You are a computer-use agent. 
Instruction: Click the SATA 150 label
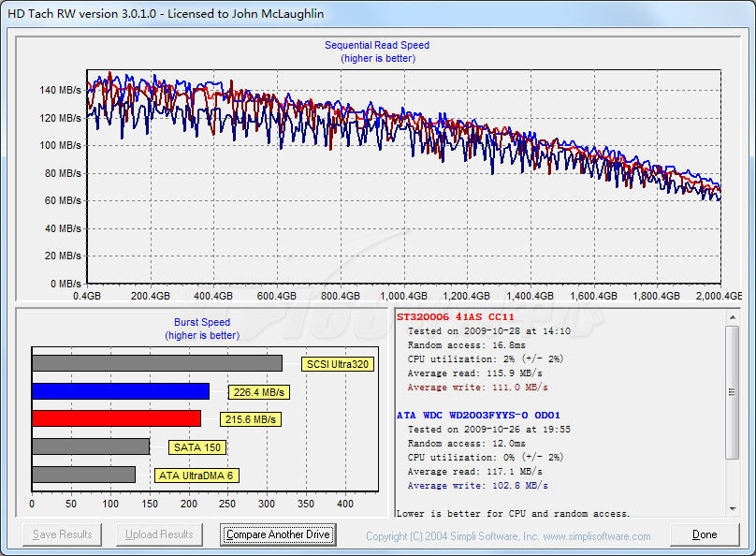tap(196, 447)
